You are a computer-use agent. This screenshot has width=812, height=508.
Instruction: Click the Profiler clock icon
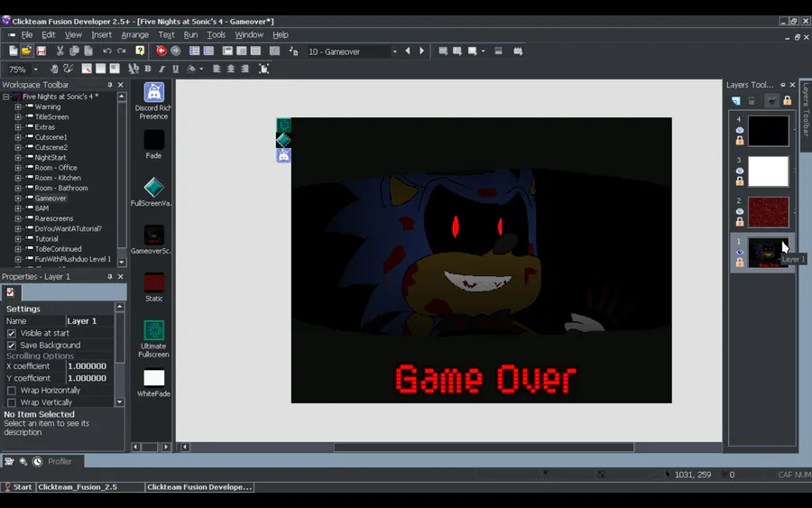click(x=37, y=461)
